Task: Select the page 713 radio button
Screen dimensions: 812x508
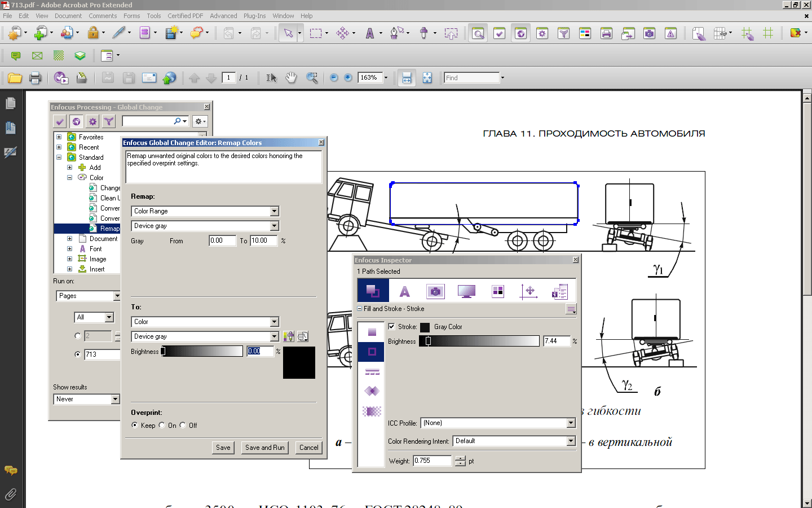Action: coord(78,354)
